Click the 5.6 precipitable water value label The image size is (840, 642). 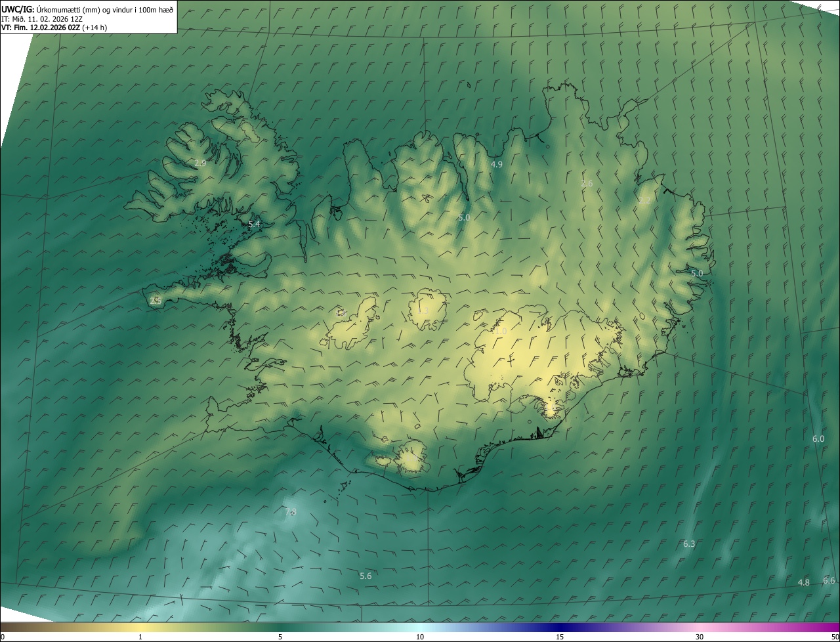click(366, 576)
